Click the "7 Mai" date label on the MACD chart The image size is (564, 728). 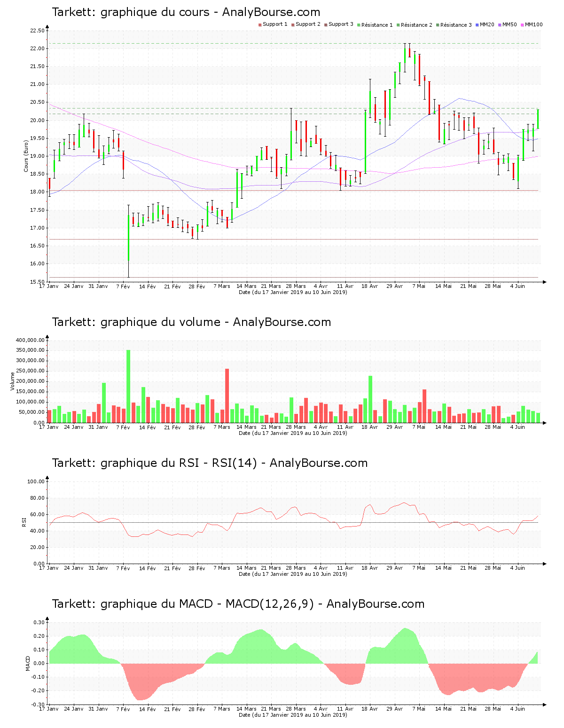pos(419,709)
